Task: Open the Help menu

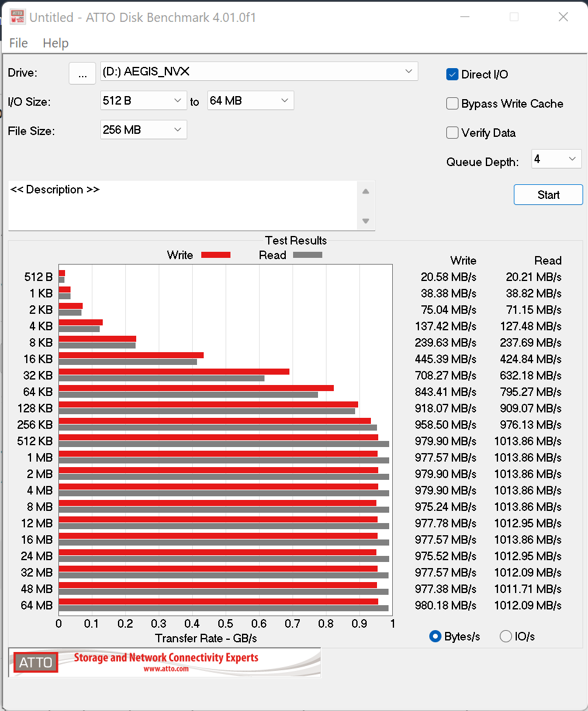Action: point(55,43)
